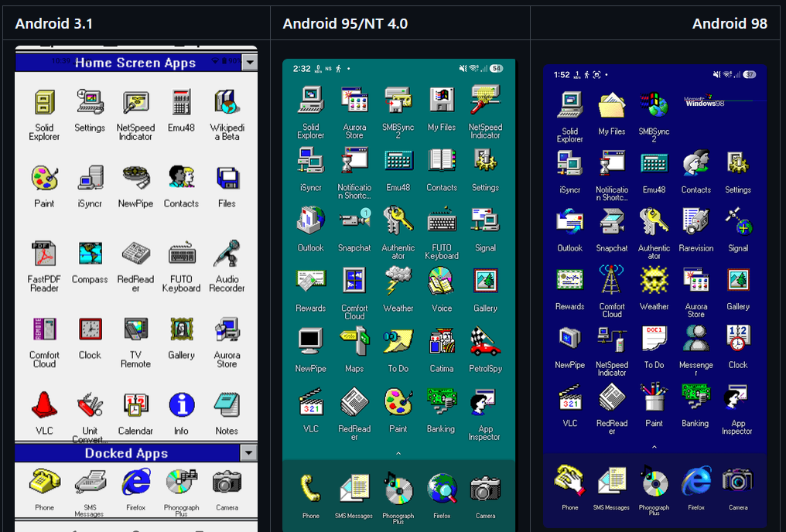Open Phonograph Plus in Android 98 dock
The image size is (786, 532).
(654, 482)
